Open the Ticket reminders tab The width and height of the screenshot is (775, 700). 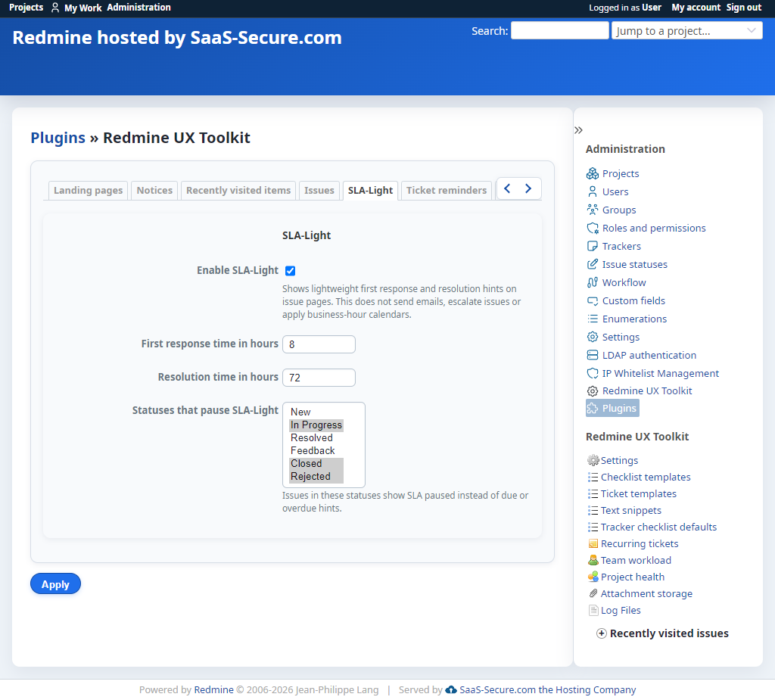(447, 191)
